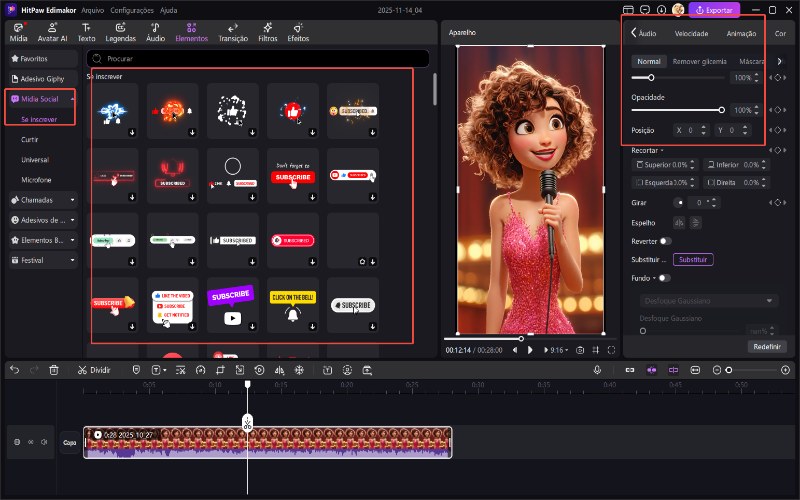Expand the Chamadas category

73,198
